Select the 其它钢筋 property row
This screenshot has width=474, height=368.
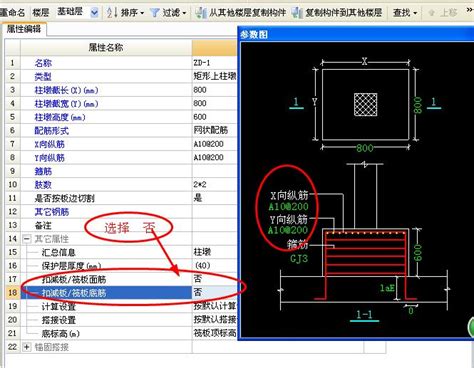click(106, 212)
